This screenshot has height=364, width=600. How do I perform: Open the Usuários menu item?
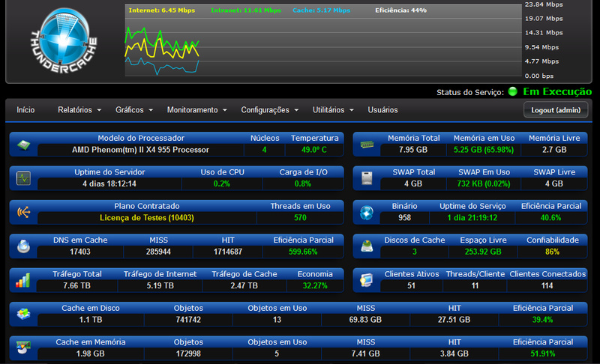point(382,110)
